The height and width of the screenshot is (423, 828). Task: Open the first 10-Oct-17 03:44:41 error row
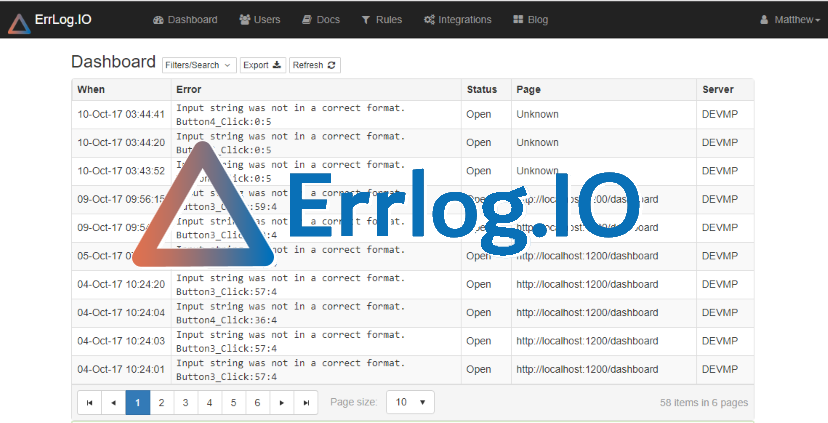pos(290,114)
